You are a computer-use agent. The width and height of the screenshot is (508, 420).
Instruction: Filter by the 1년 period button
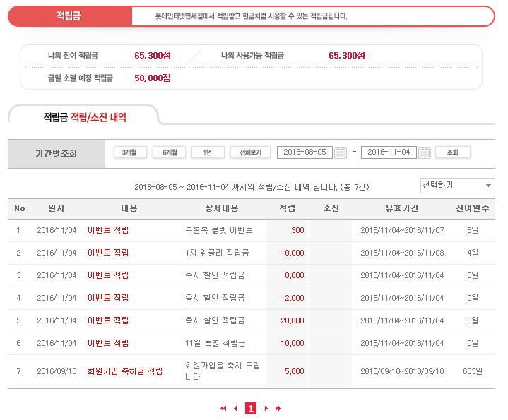pos(208,152)
